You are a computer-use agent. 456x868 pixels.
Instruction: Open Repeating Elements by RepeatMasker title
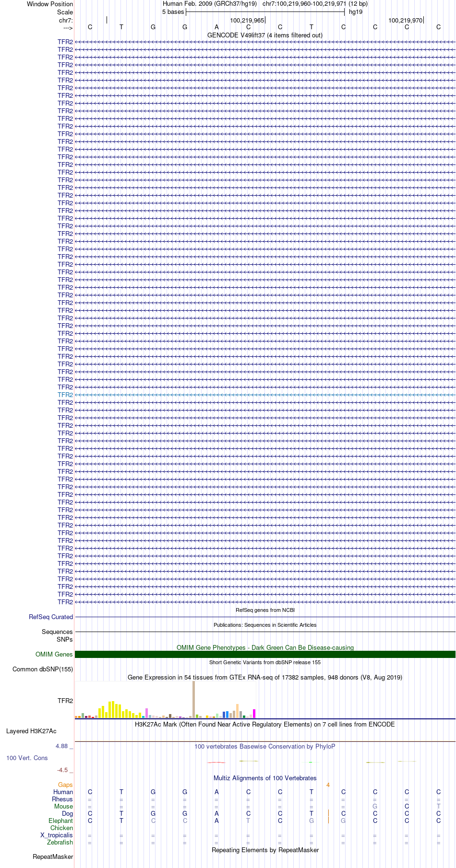click(x=265, y=850)
